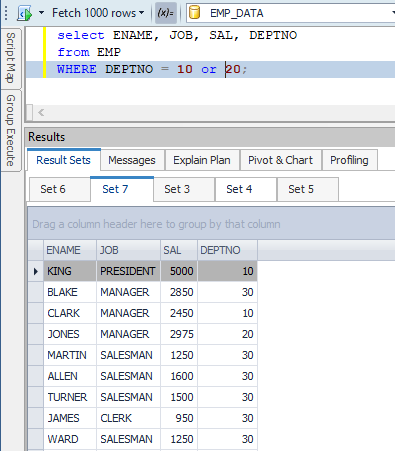Select the Set 3 result tab
Screen dimensions: 395x451
click(184, 189)
